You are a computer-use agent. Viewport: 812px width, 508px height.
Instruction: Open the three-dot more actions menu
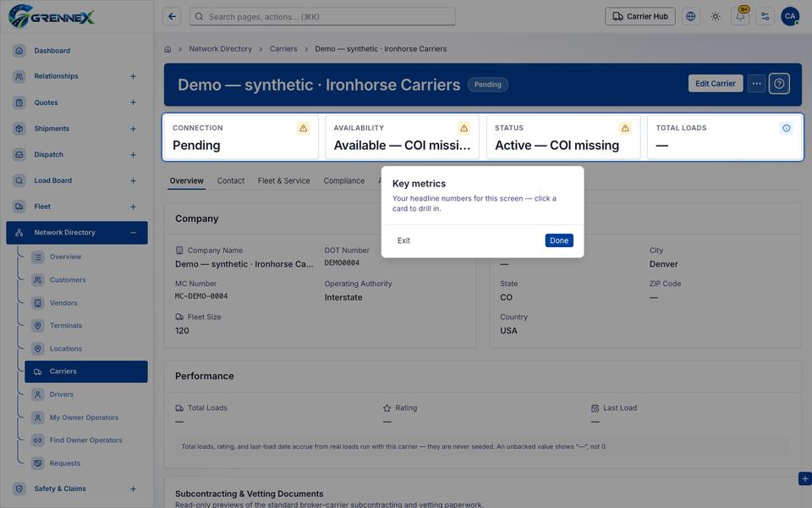756,84
